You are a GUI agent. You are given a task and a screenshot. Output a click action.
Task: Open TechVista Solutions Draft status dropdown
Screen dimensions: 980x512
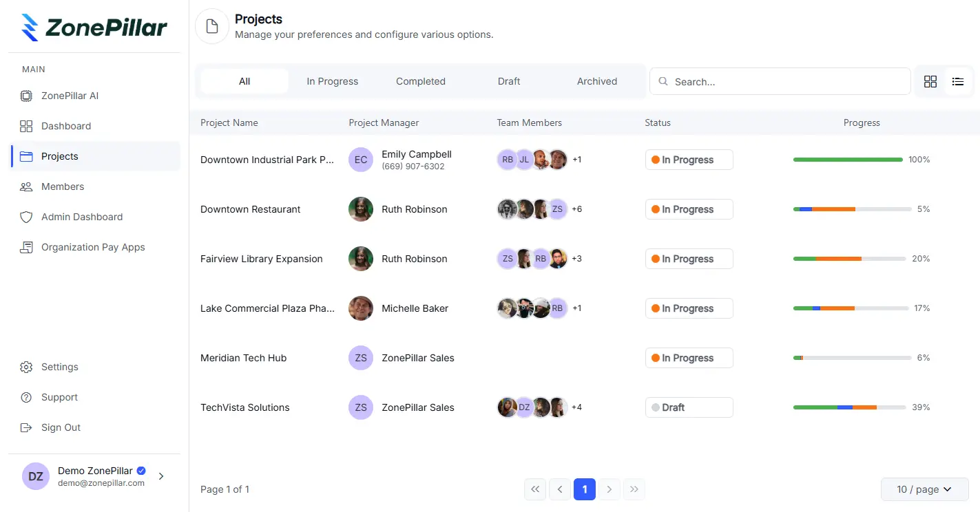(689, 407)
